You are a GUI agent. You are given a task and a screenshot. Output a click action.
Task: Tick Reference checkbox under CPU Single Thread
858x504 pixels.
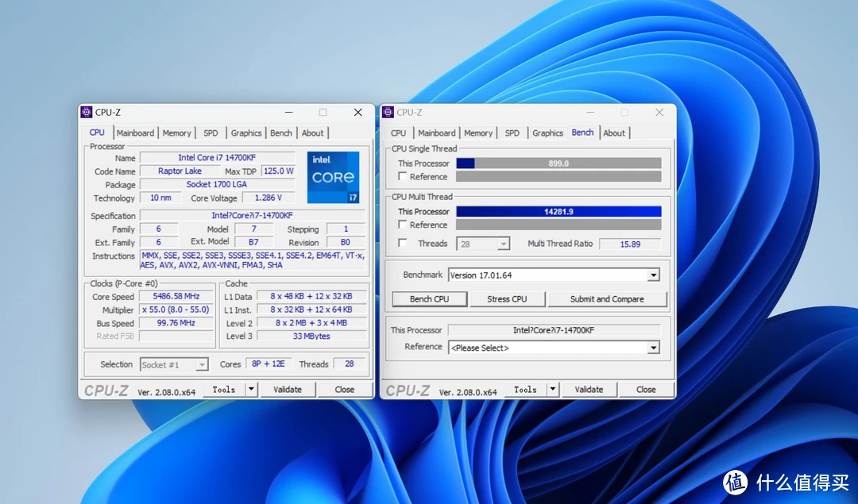403,176
